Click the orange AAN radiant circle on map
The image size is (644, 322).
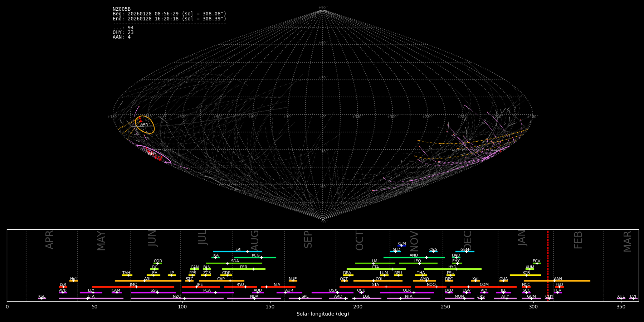pos(145,125)
